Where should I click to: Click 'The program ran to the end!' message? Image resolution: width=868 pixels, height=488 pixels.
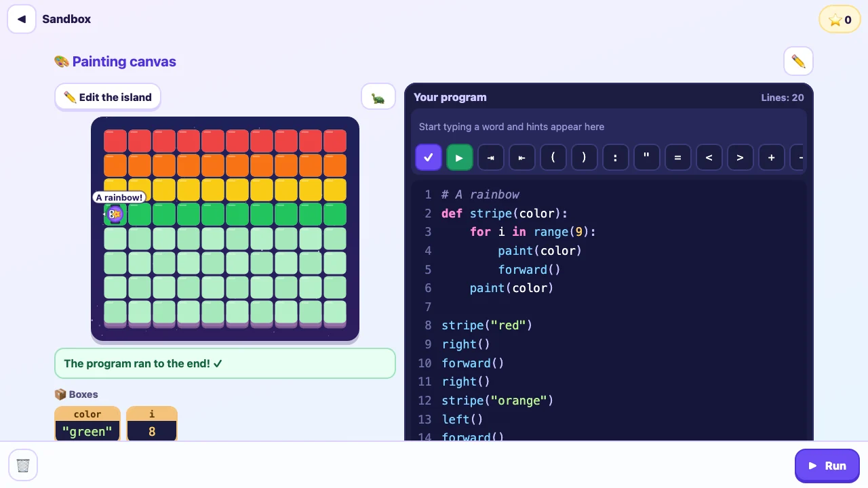(x=225, y=363)
